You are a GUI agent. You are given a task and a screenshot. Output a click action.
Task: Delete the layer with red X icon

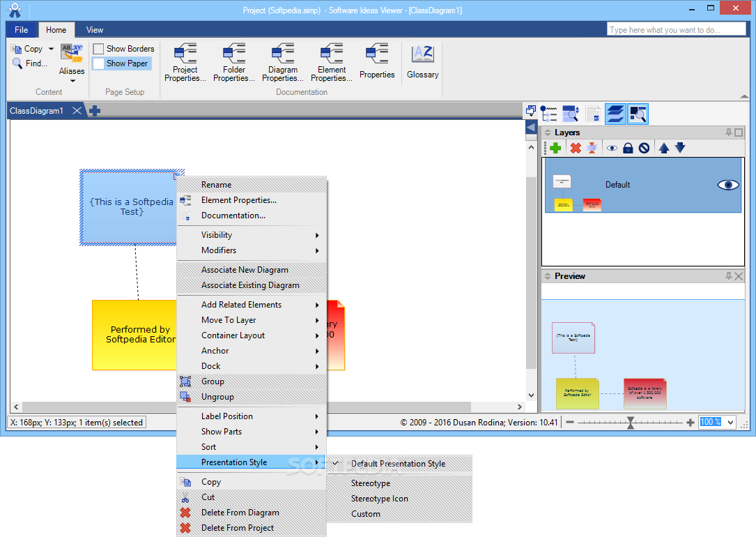[576, 148]
